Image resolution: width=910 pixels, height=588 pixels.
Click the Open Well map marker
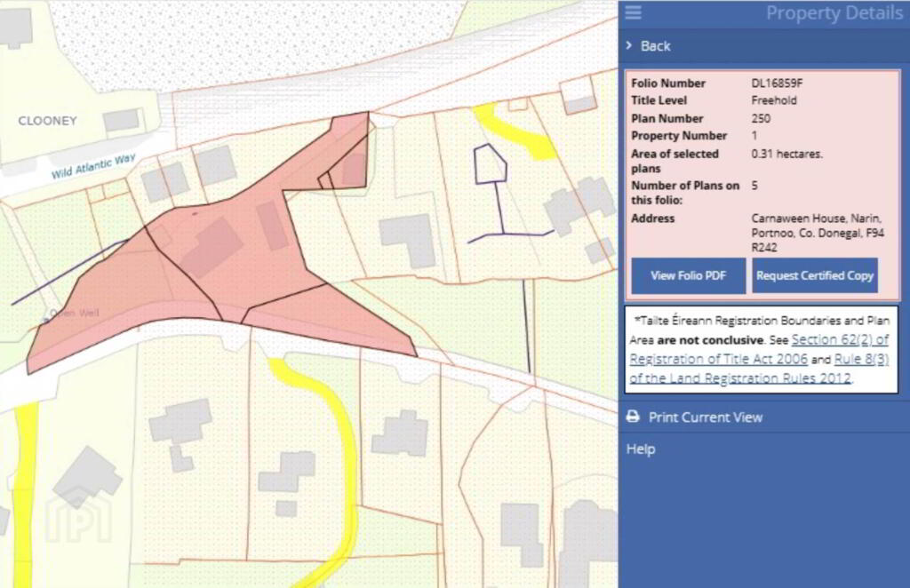[x=64, y=313]
